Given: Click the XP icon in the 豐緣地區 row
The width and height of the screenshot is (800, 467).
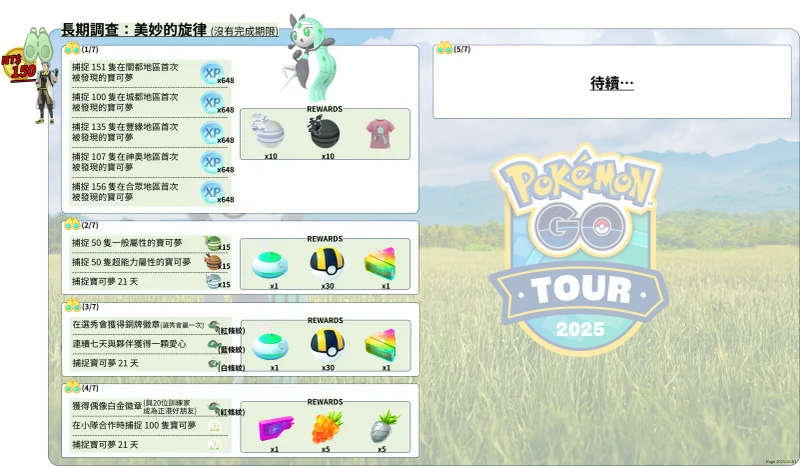Looking at the screenshot, I should coord(212,133).
